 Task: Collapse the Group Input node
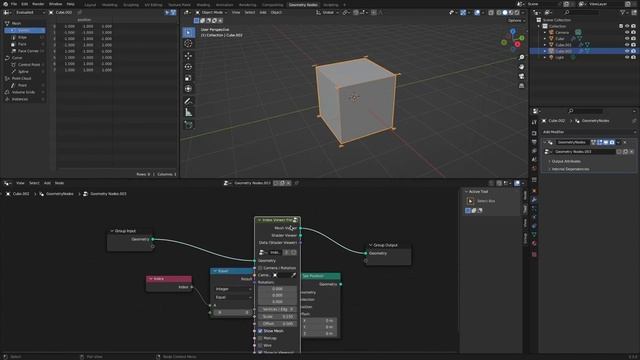(x=112, y=231)
